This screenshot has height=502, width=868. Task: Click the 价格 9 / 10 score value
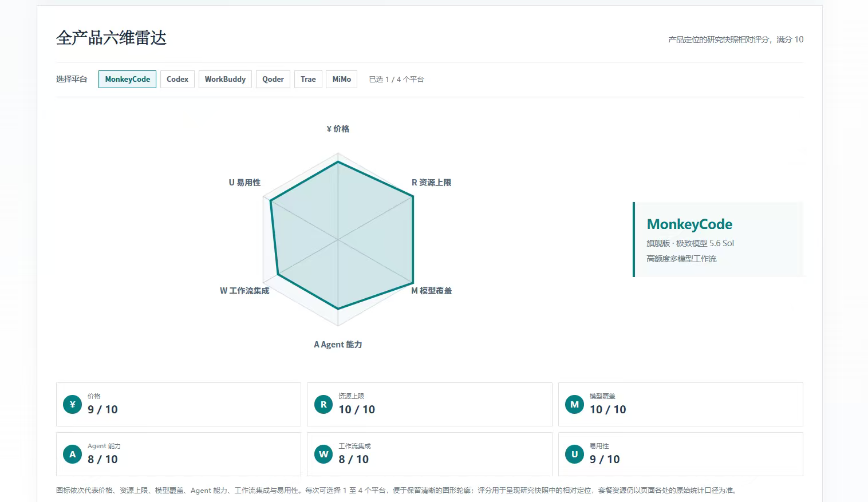pos(102,410)
